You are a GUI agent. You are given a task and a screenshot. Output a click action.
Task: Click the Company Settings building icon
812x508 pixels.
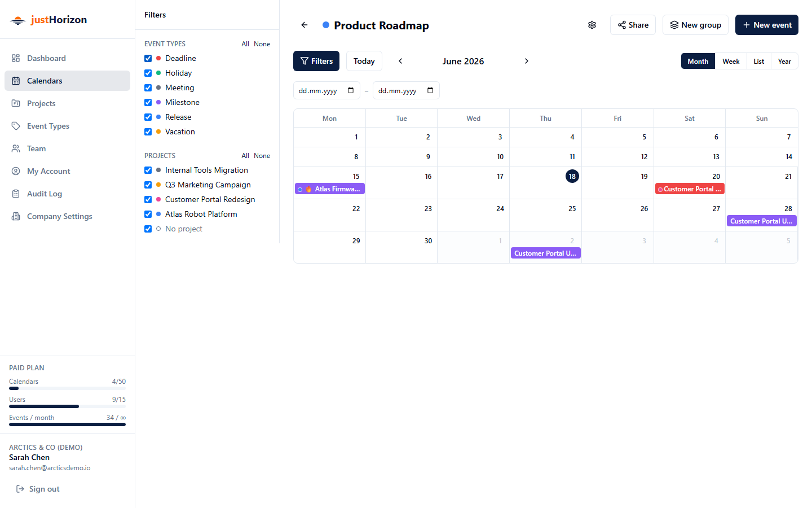(x=16, y=216)
